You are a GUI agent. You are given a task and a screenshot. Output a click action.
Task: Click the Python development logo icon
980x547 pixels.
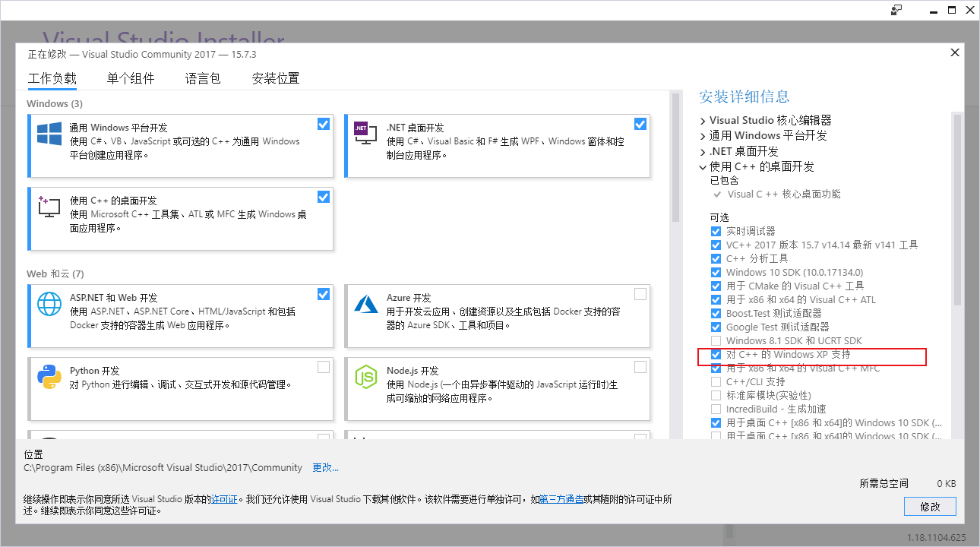(49, 377)
